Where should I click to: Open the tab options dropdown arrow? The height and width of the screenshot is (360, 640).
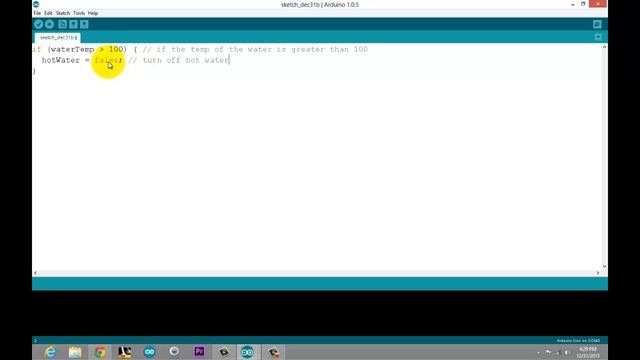598,37
